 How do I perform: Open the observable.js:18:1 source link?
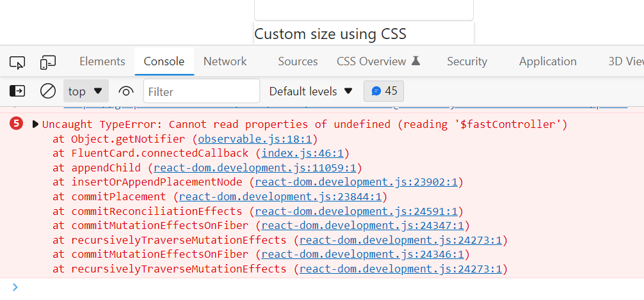pos(255,139)
